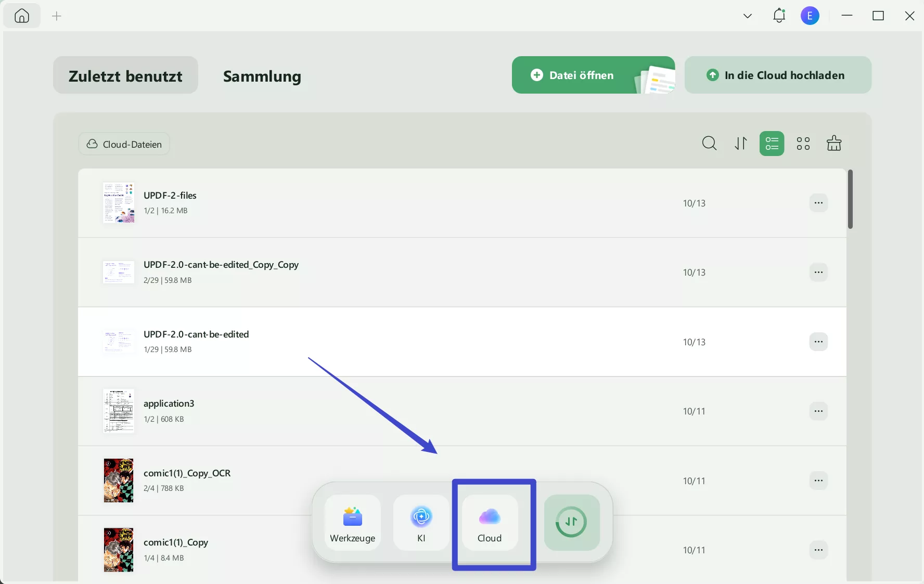Click the plus icon to open new tab
The width and height of the screenshot is (924, 584).
56,16
